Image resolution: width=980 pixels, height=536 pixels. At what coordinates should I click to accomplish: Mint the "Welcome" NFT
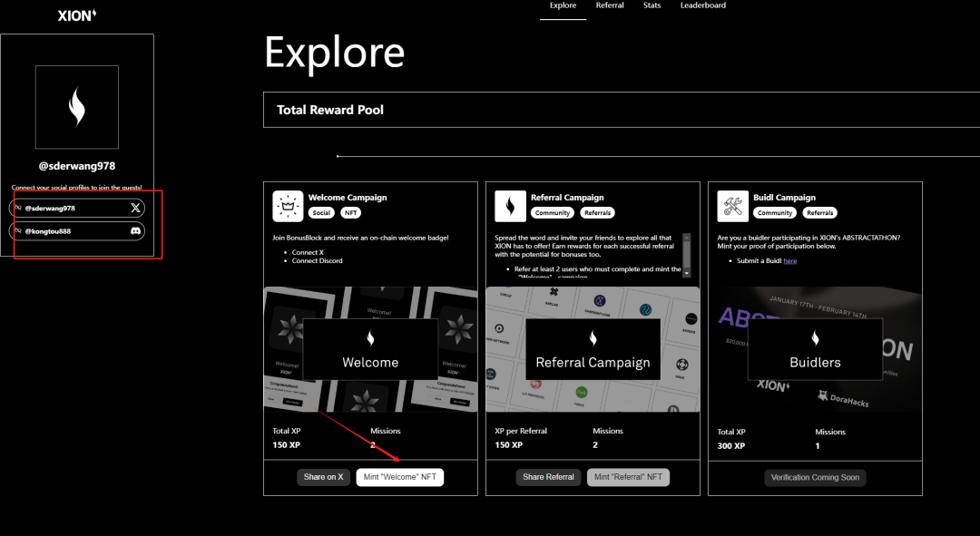coord(400,477)
